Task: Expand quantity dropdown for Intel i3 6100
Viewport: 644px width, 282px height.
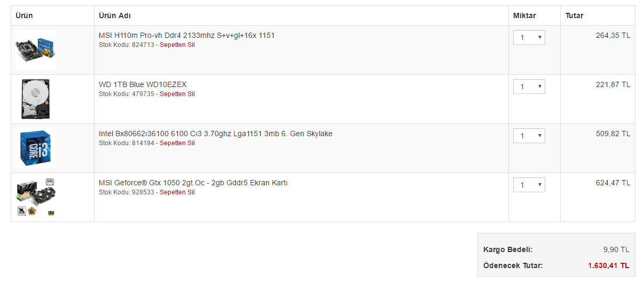Action: click(x=529, y=136)
